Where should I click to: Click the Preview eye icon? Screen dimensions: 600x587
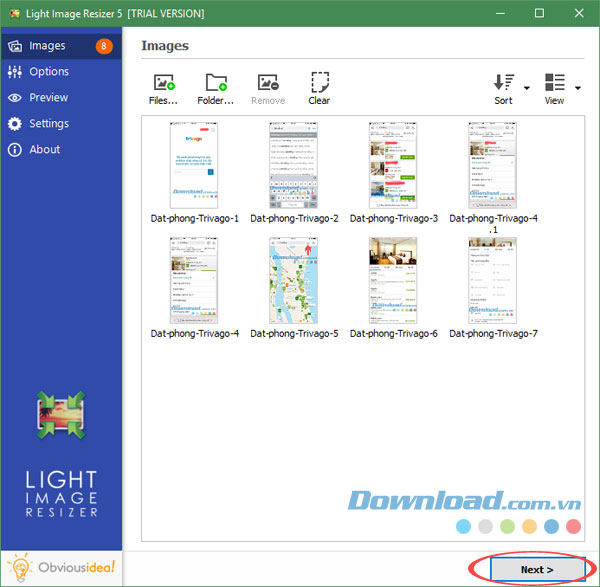coord(15,98)
